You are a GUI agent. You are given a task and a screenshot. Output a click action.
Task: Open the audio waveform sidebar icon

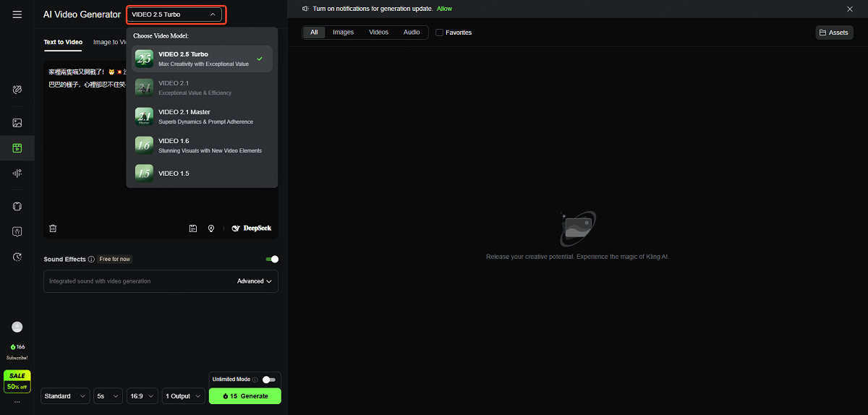(17, 173)
